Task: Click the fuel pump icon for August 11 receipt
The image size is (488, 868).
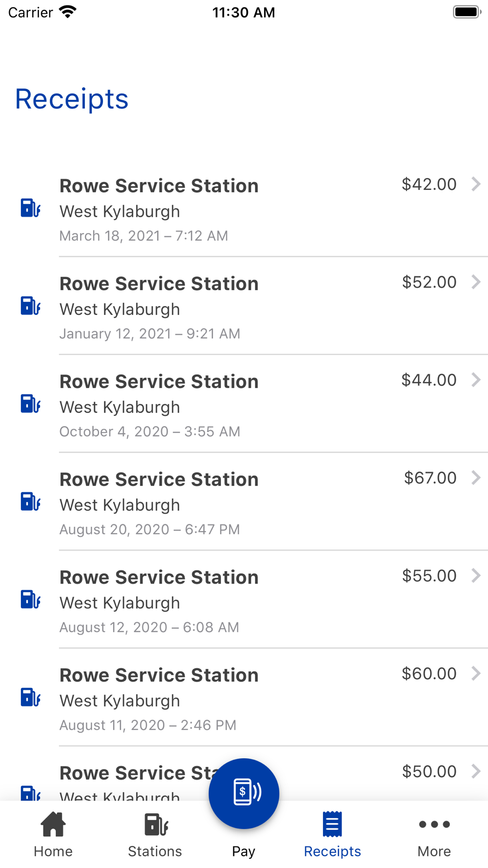Action: [30, 697]
